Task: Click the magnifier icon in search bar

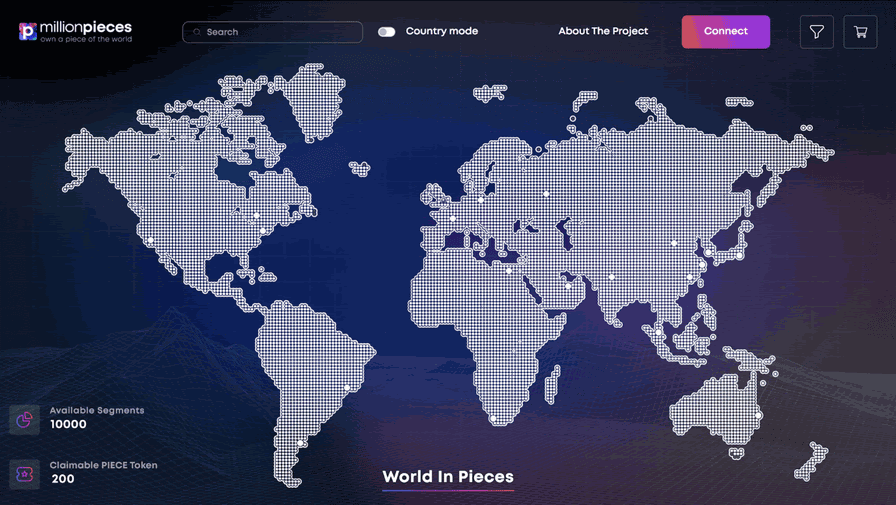Action: (x=197, y=32)
